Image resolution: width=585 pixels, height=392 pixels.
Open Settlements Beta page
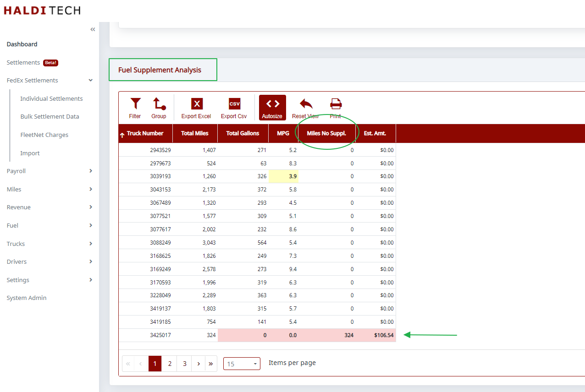[x=32, y=62]
